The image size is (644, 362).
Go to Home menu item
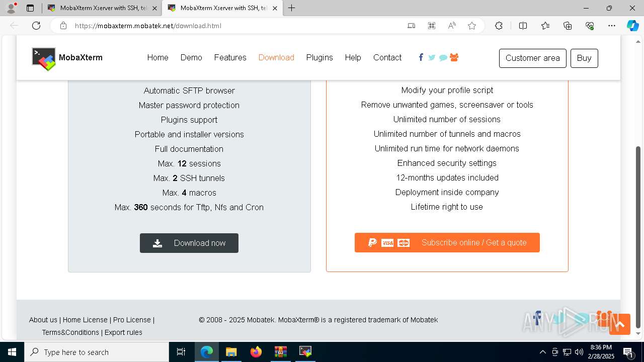point(157,57)
